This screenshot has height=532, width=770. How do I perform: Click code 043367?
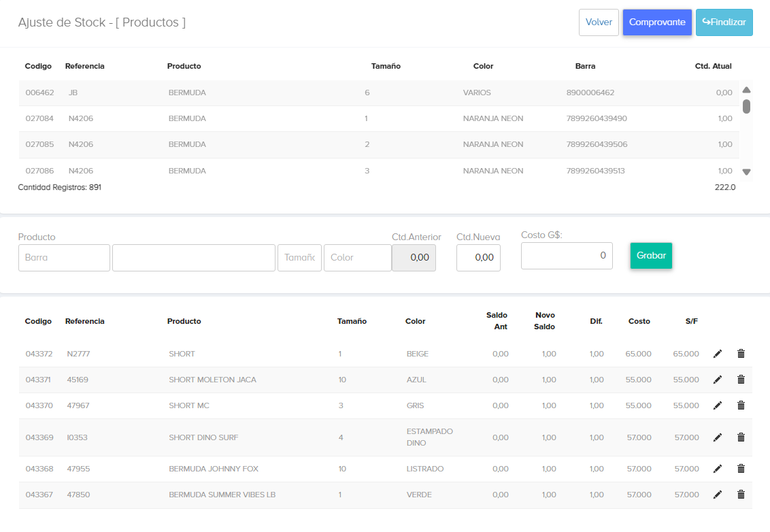point(39,495)
